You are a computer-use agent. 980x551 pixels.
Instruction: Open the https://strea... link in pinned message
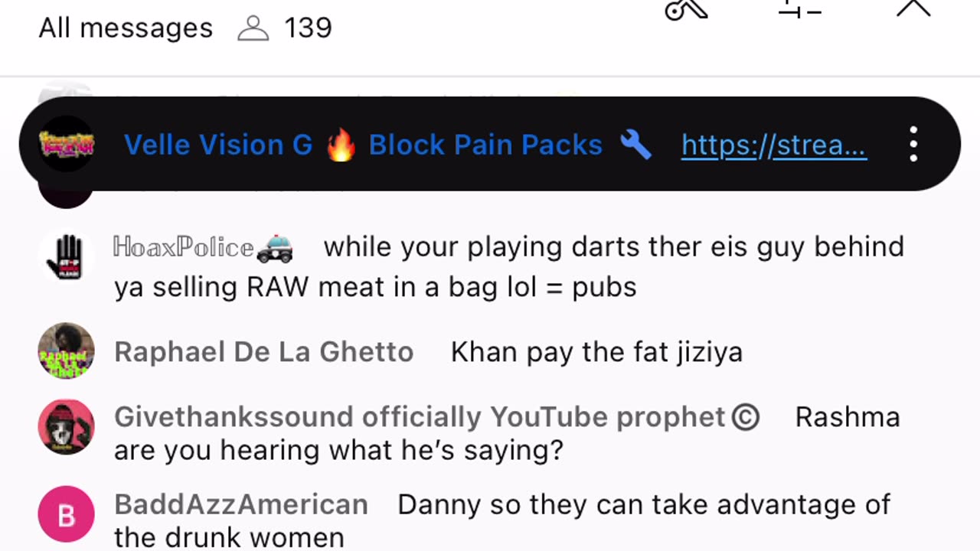click(774, 145)
